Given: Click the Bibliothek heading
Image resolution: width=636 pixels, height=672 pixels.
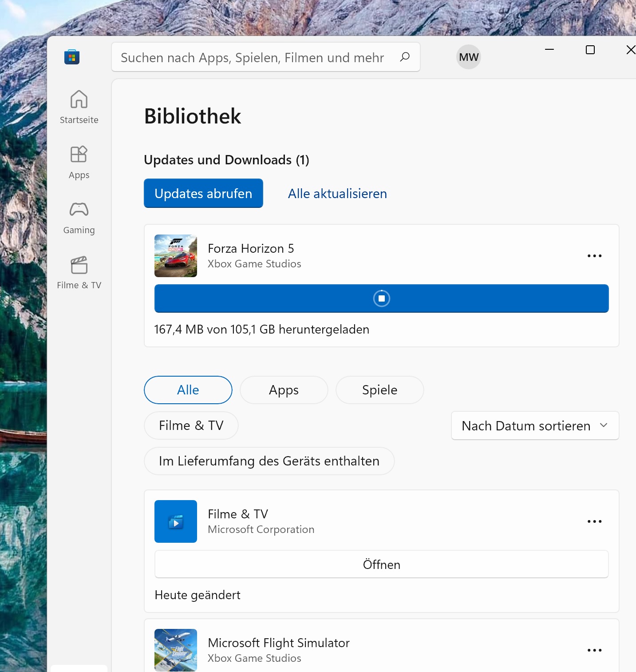Looking at the screenshot, I should [193, 116].
